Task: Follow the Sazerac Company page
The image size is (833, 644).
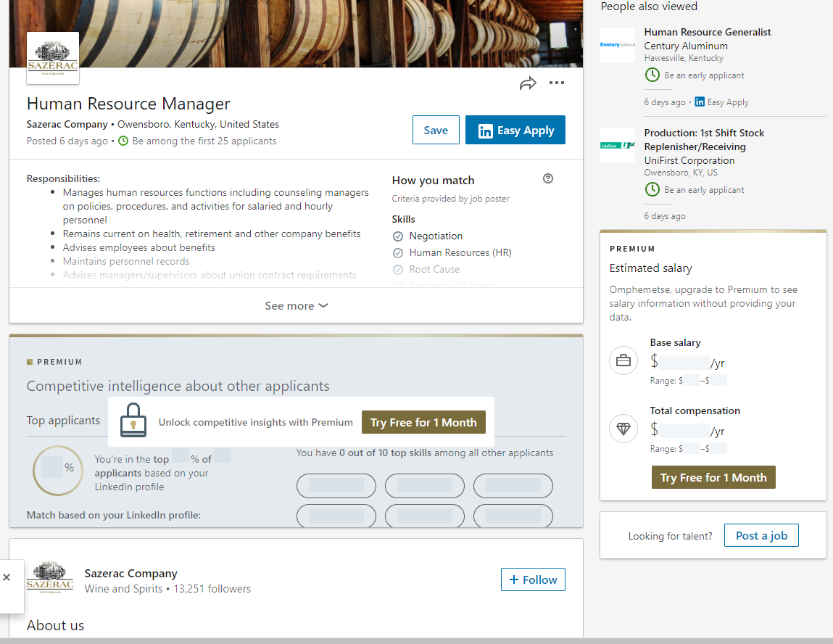Action: (533, 579)
